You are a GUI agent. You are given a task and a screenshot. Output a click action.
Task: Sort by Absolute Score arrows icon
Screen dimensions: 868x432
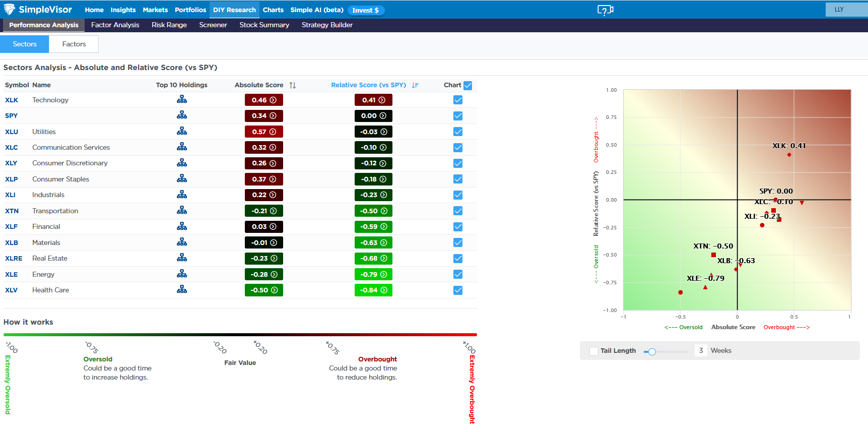pyautogui.click(x=293, y=85)
